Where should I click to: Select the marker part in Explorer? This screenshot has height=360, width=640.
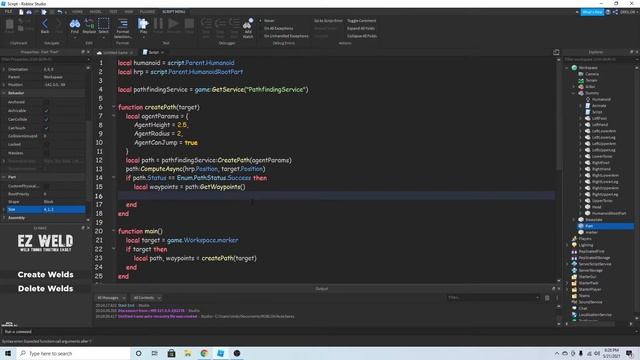[588, 232]
